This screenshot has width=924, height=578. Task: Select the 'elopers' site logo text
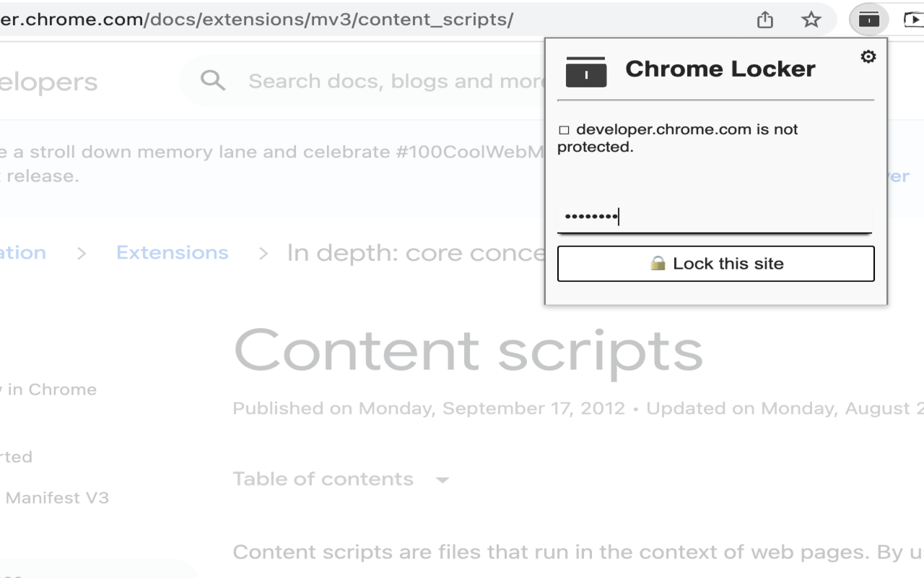48,81
